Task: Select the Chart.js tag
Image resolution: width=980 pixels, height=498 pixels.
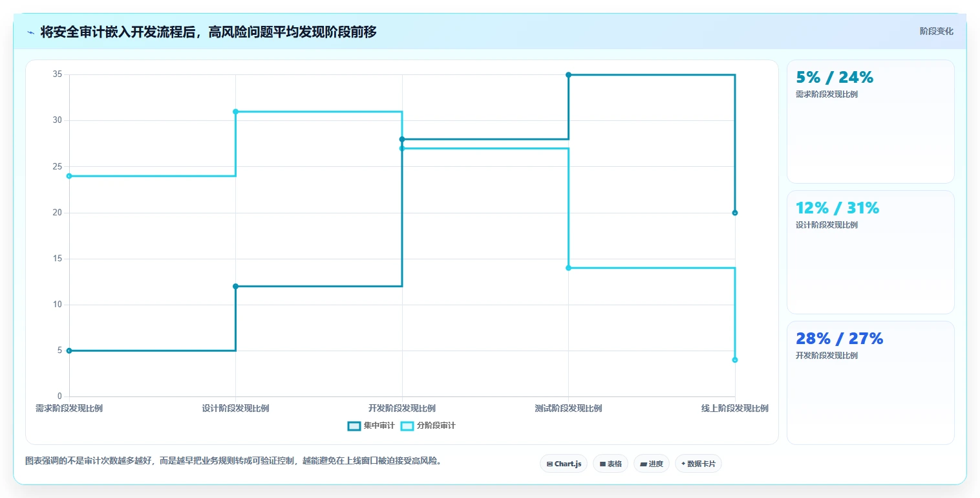Action: pos(564,464)
